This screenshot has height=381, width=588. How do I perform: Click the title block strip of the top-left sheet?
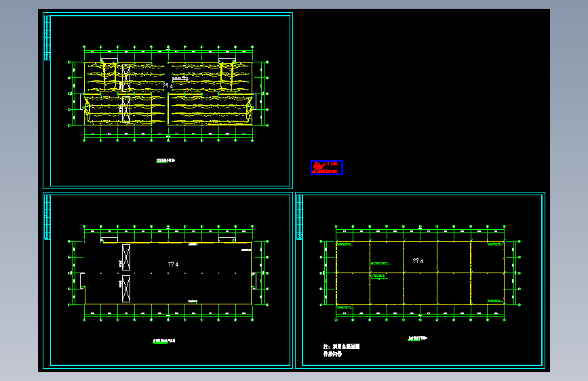click(47, 37)
